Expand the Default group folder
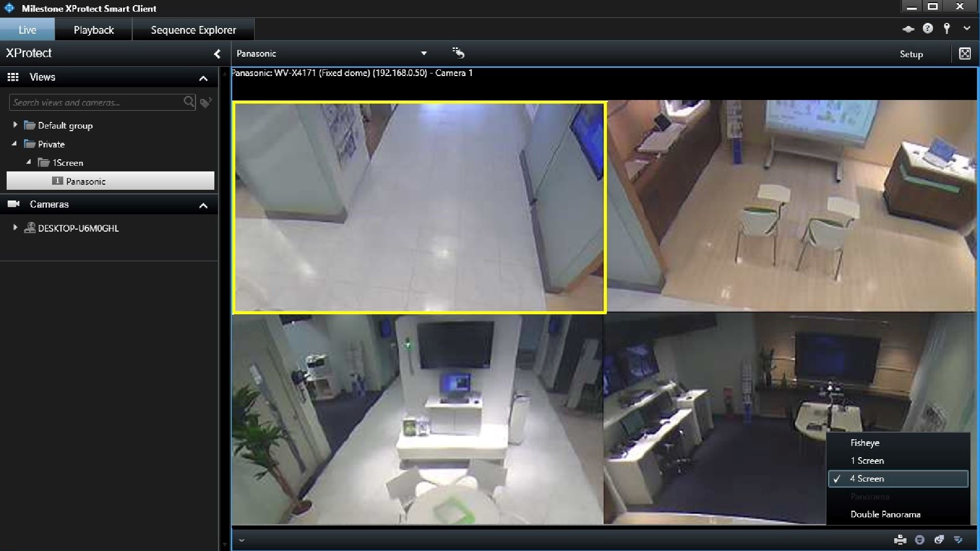Viewport: 980px width, 551px height. [x=15, y=124]
